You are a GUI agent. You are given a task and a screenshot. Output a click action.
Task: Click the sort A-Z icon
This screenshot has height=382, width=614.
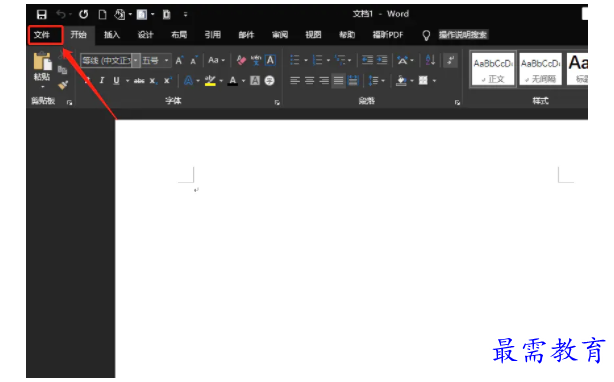click(430, 60)
